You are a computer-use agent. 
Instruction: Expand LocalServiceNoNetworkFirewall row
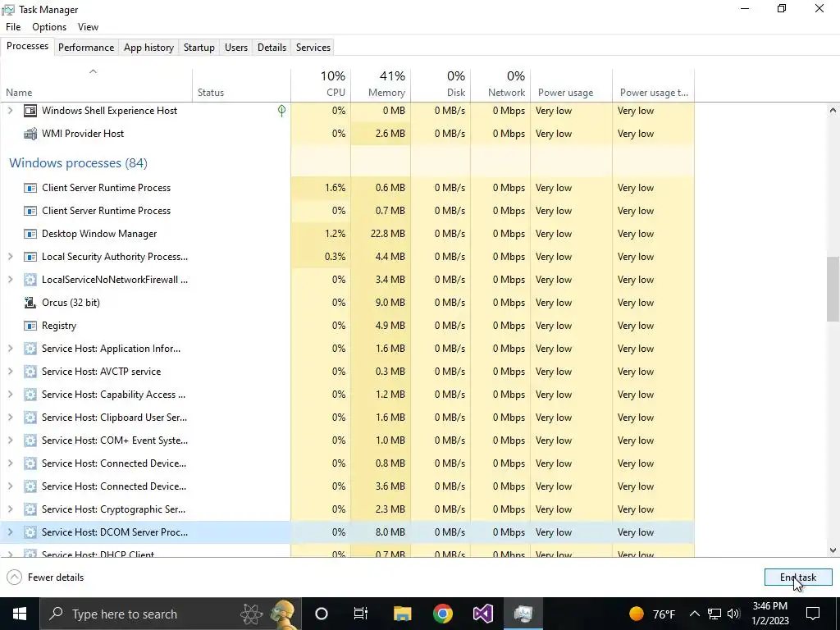10,280
